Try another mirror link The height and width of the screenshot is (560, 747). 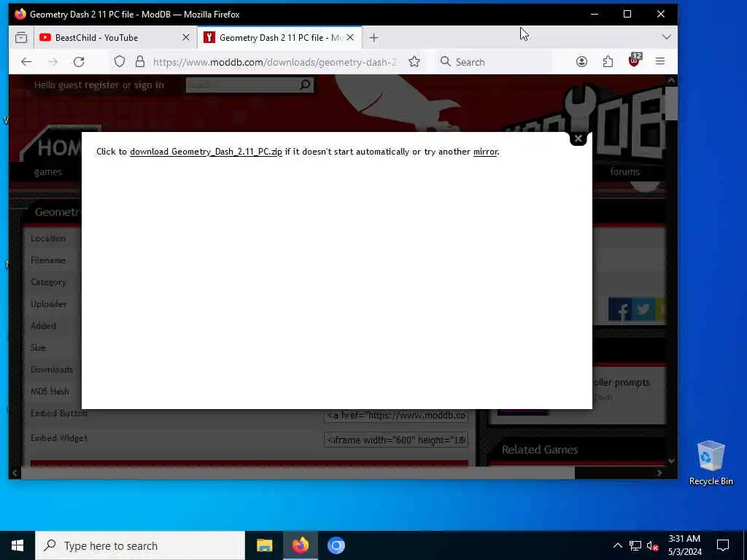pos(485,152)
